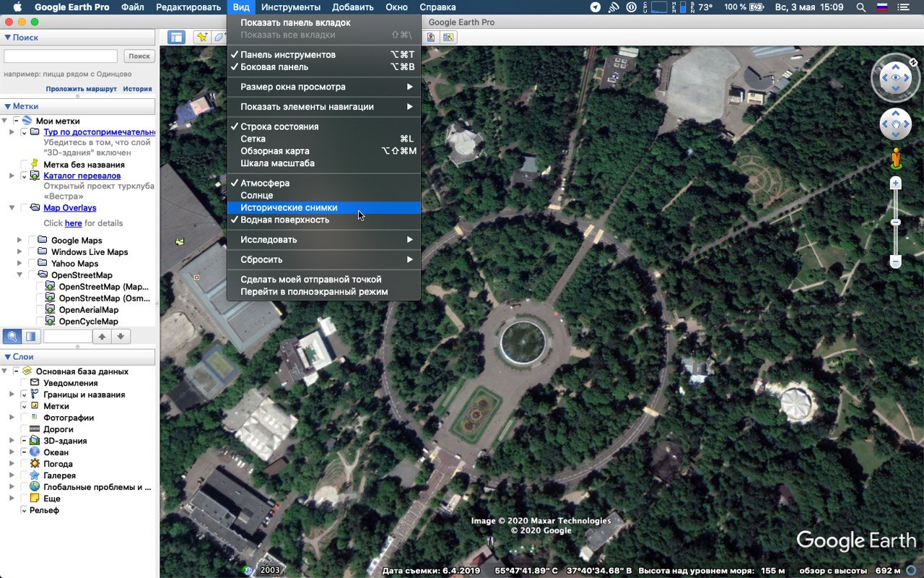Expand the Windows Live Maps folder
This screenshot has height=578, width=924.
click(19, 251)
